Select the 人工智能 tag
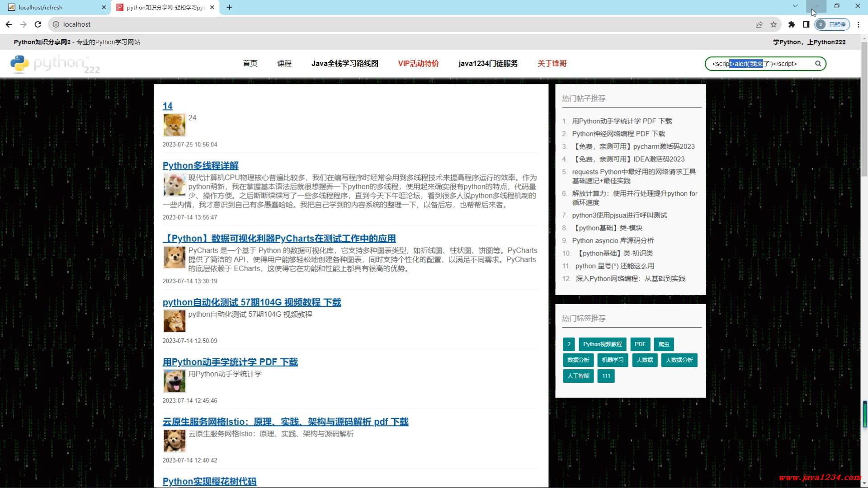868x488 pixels. pyautogui.click(x=578, y=376)
